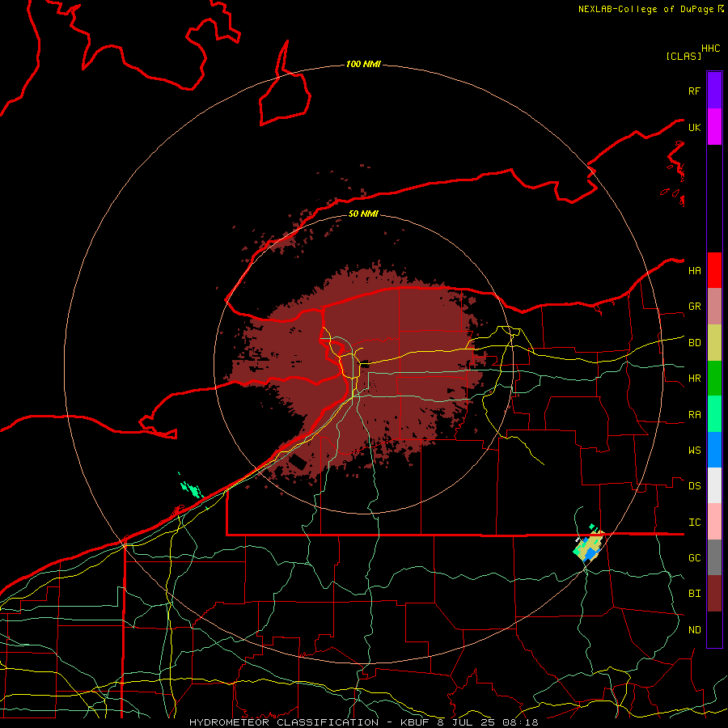Click the "UK" legend label
This screenshot has height=728, width=728.
click(x=694, y=127)
